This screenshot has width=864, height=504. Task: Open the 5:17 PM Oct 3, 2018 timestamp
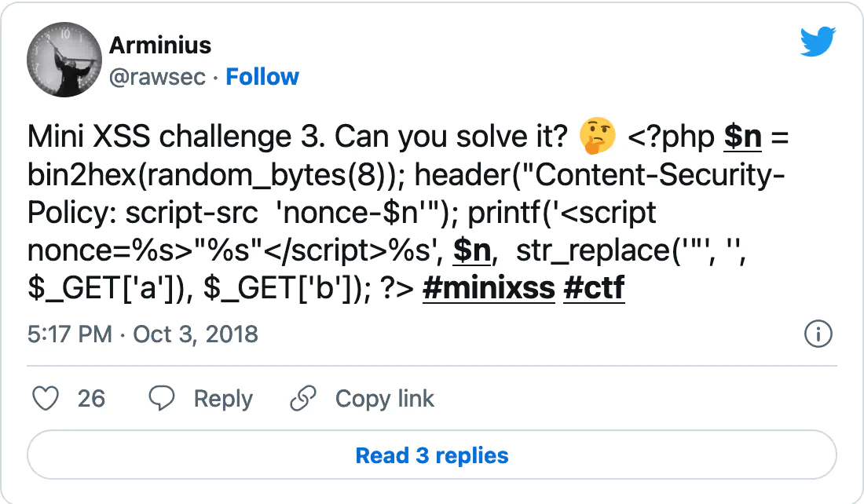click(x=143, y=334)
